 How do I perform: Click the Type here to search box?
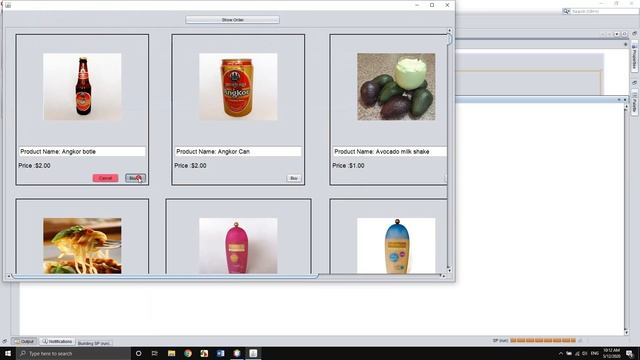click(73, 353)
